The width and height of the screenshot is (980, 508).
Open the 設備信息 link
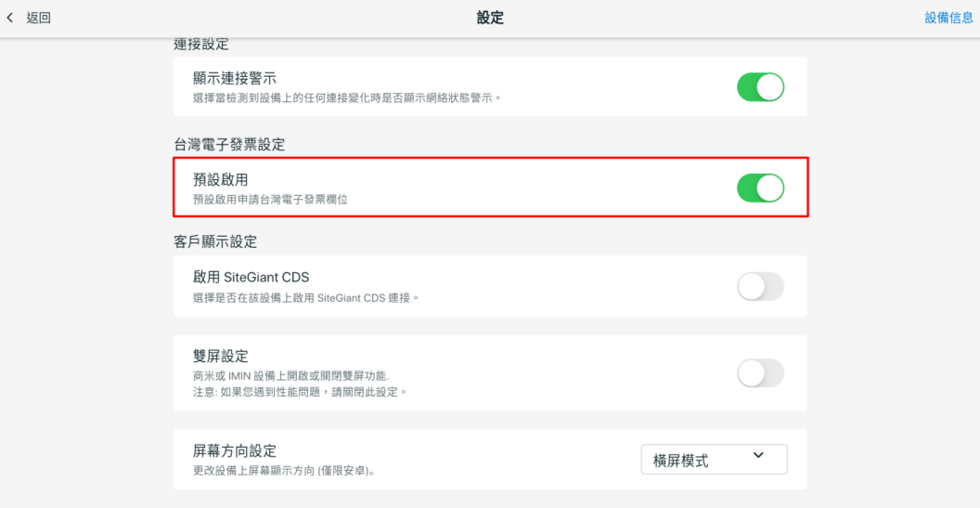pyautogui.click(x=948, y=19)
